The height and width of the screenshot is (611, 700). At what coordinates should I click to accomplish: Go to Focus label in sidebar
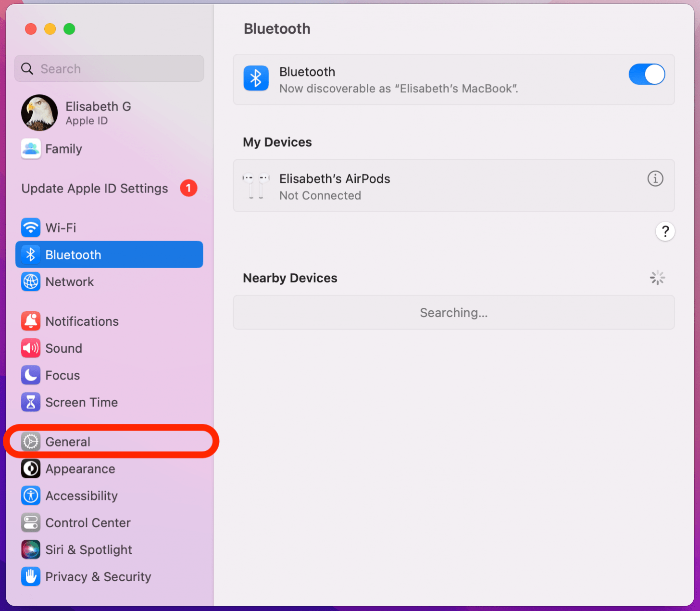[62, 375]
